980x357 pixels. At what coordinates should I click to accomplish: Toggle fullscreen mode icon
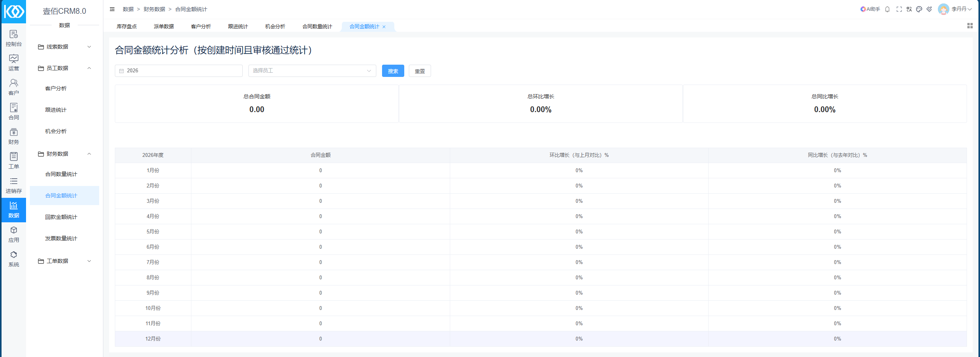coord(899,9)
